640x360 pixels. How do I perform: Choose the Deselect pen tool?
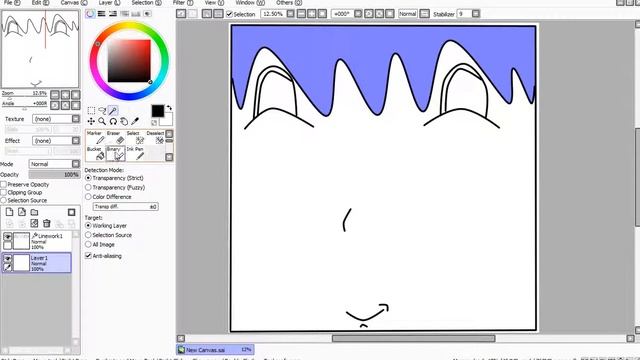pyautogui.click(x=156, y=138)
